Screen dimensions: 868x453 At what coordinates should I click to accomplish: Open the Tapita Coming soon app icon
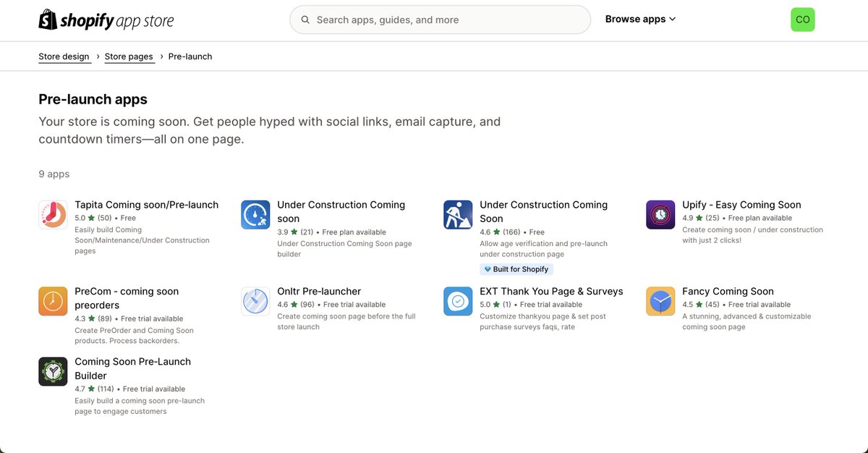point(53,215)
